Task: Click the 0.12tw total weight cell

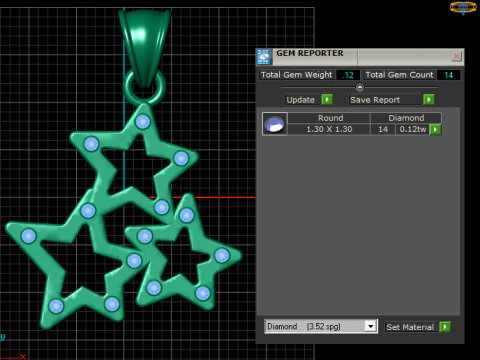Action: point(413,129)
